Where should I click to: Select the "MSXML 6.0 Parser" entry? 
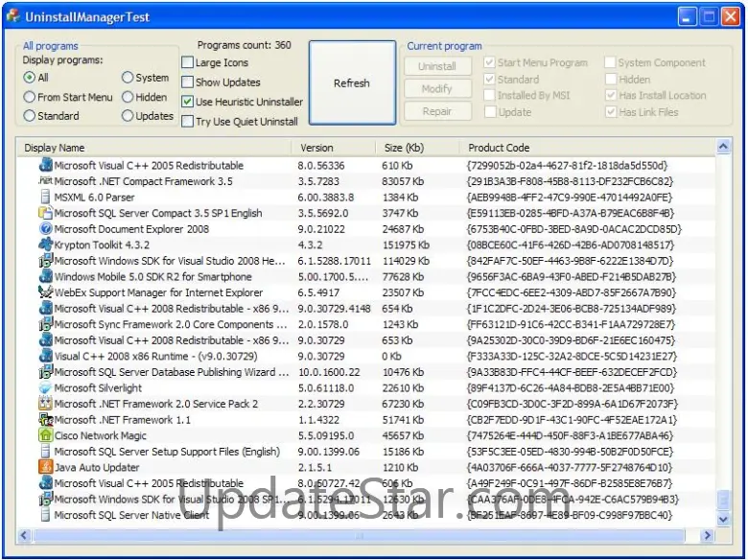(94, 197)
